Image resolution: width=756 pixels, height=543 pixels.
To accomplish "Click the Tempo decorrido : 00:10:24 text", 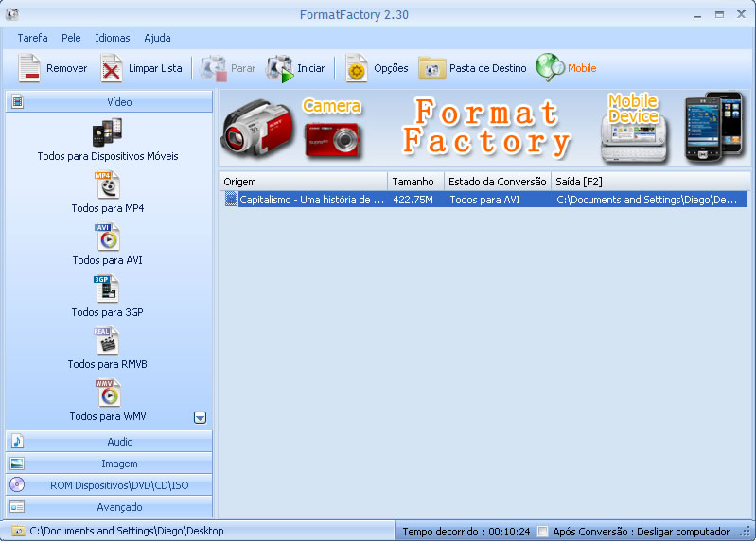I will [x=466, y=532].
